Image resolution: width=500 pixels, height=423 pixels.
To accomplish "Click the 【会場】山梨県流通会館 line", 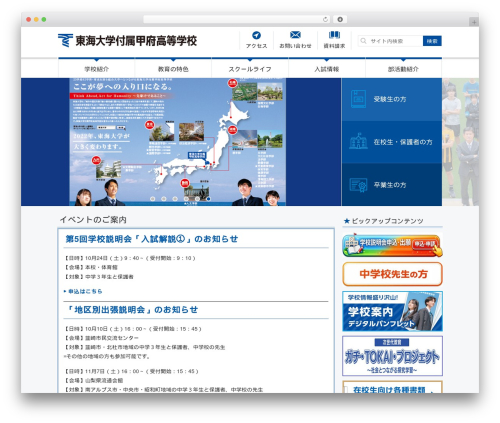I will tap(94, 380).
